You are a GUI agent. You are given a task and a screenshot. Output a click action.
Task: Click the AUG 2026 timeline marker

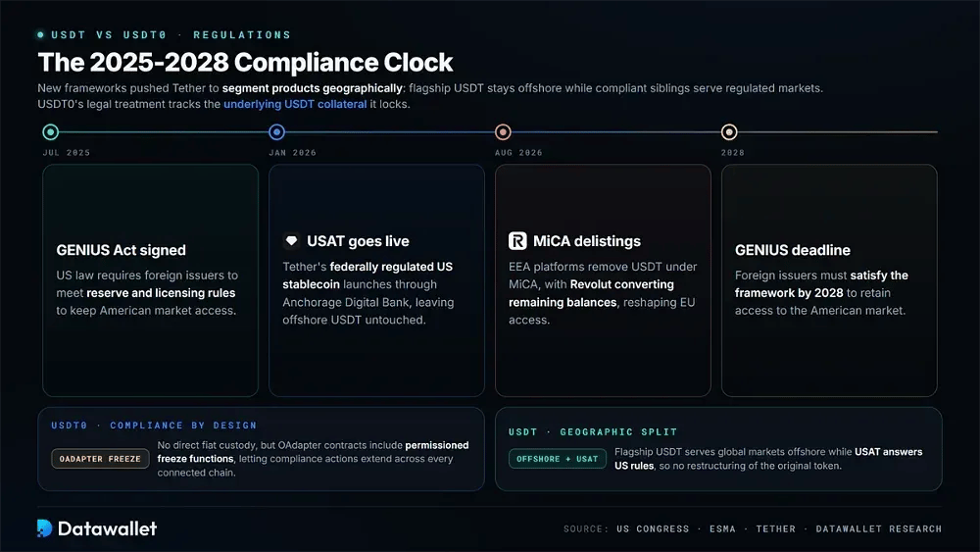[x=503, y=132]
